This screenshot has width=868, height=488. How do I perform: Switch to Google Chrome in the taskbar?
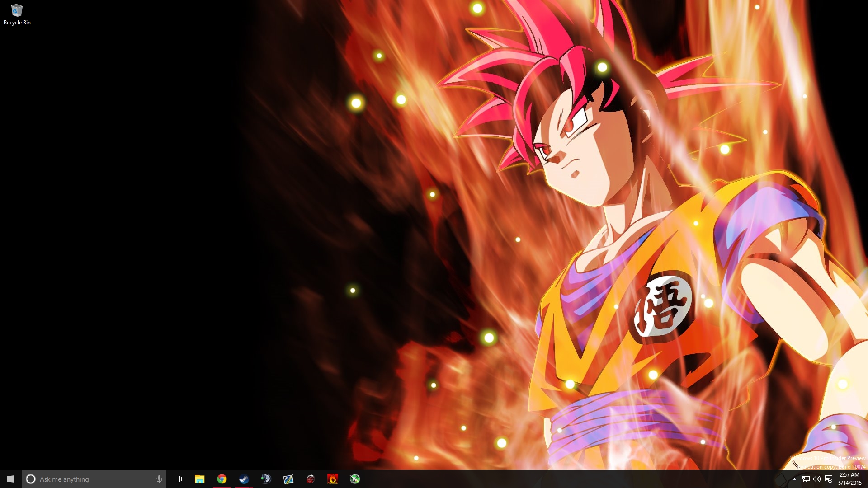click(222, 479)
